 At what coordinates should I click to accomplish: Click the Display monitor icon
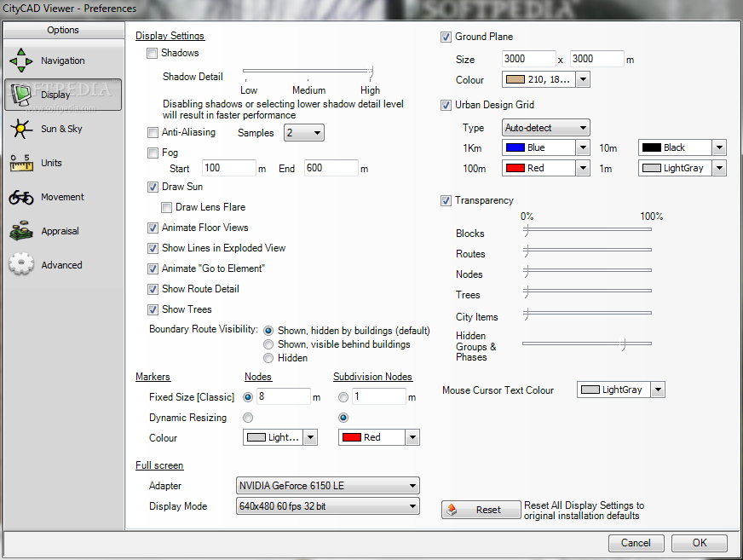[x=20, y=95]
